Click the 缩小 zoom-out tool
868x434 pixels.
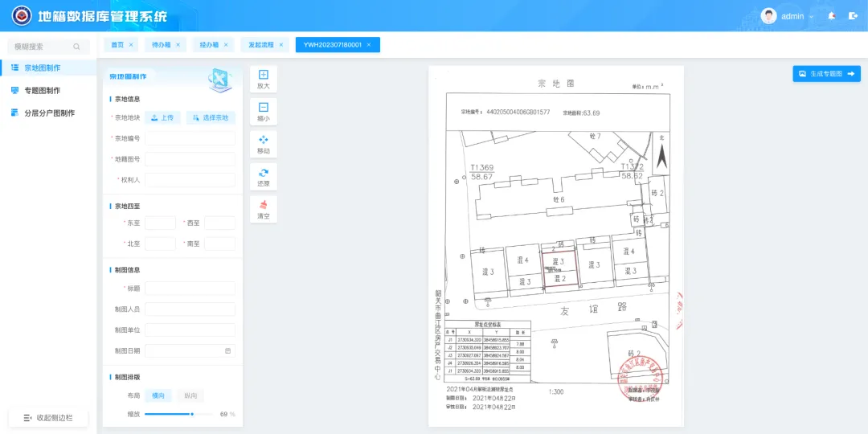(x=263, y=112)
